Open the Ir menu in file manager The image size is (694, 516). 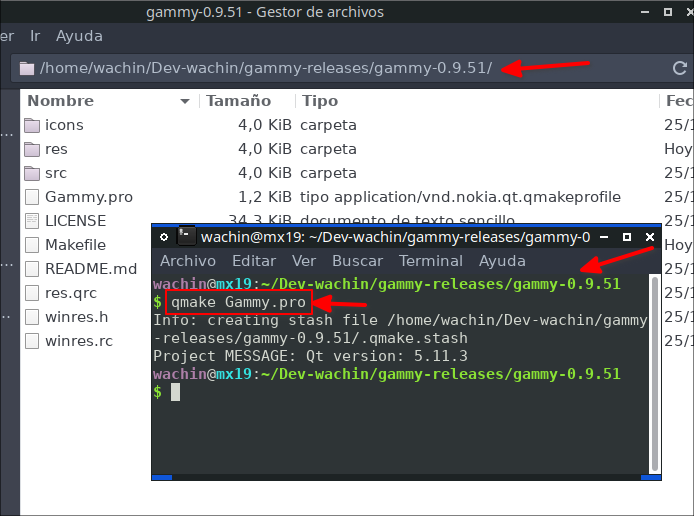[35, 36]
